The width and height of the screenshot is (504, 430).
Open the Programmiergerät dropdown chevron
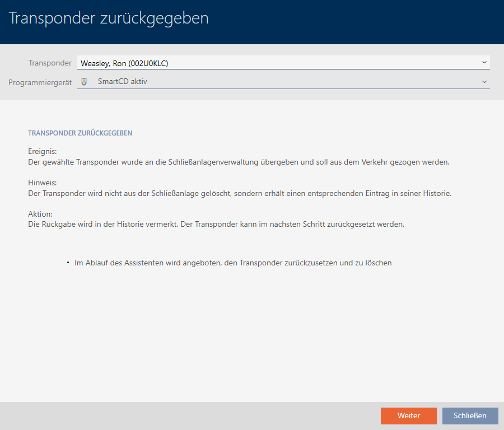(x=484, y=82)
